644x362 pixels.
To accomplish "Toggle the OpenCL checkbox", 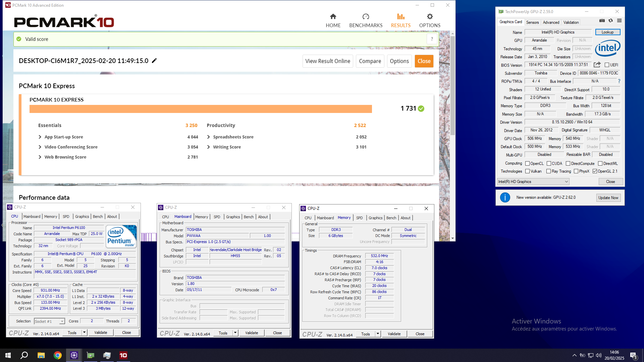I will [527, 164].
